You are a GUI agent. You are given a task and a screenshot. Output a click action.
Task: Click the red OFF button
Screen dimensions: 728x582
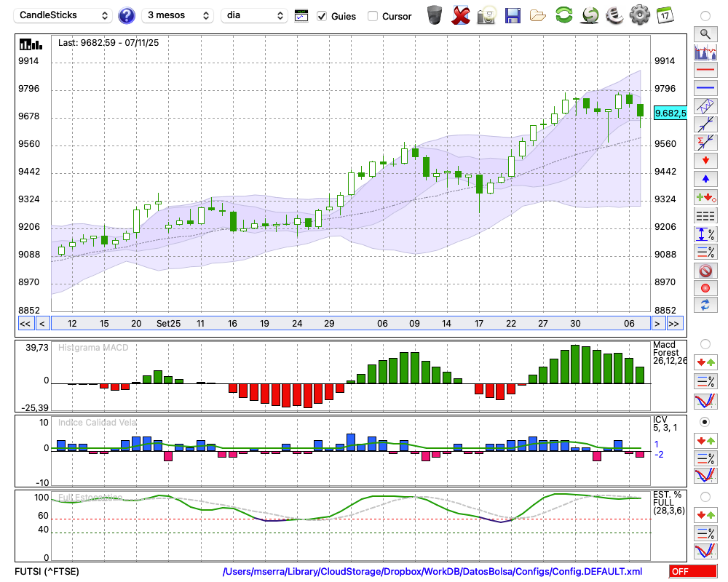692,571
